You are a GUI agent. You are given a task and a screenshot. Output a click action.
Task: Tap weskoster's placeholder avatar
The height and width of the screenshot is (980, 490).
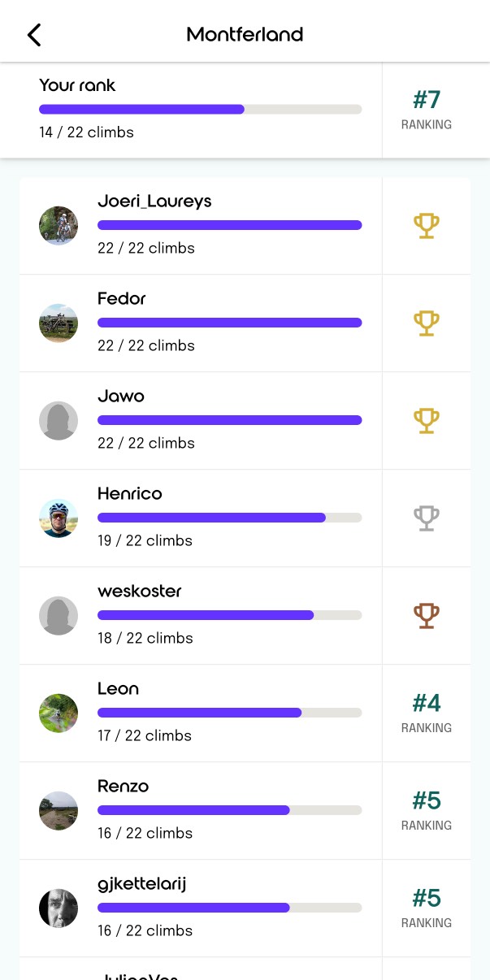59,616
